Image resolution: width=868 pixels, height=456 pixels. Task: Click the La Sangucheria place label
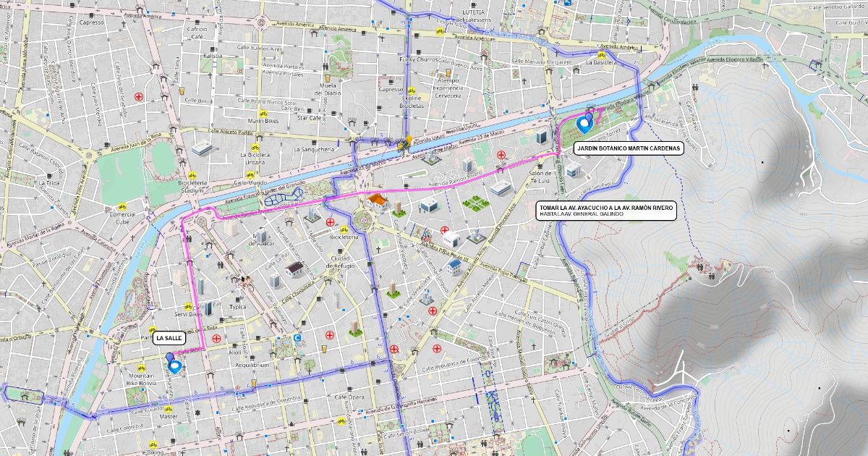(x=313, y=149)
